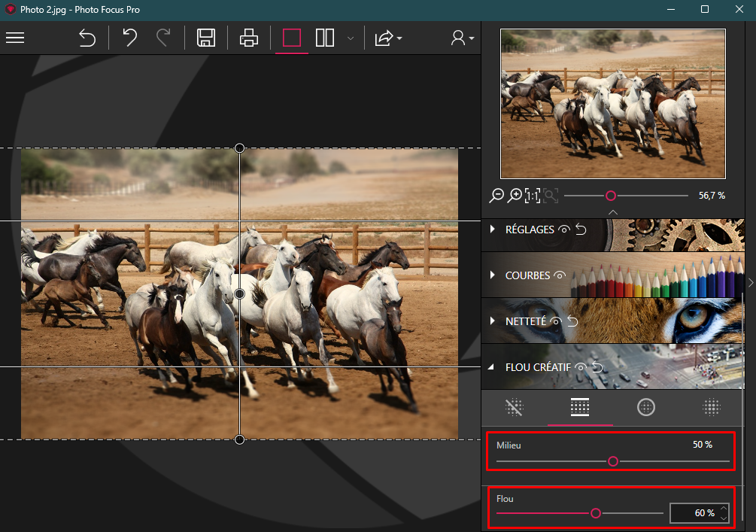This screenshot has height=532, width=756.
Task: Toggle COURBES visibility eye
Action: [x=559, y=275]
